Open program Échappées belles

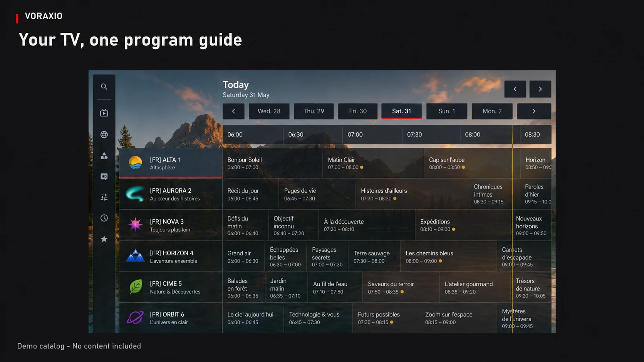(x=286, y=256)
